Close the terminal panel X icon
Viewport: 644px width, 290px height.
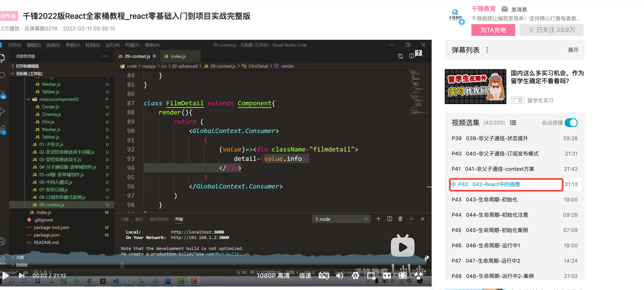422,219
